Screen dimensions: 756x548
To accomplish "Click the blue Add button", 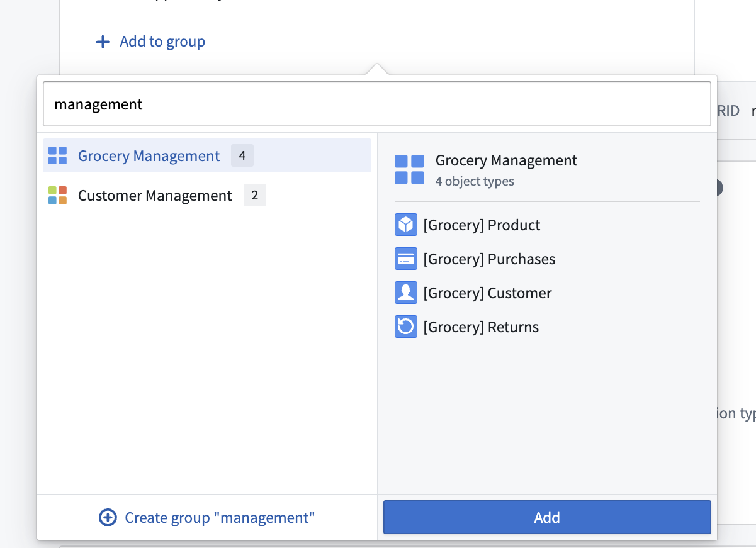I will click(x=547, y=517).
